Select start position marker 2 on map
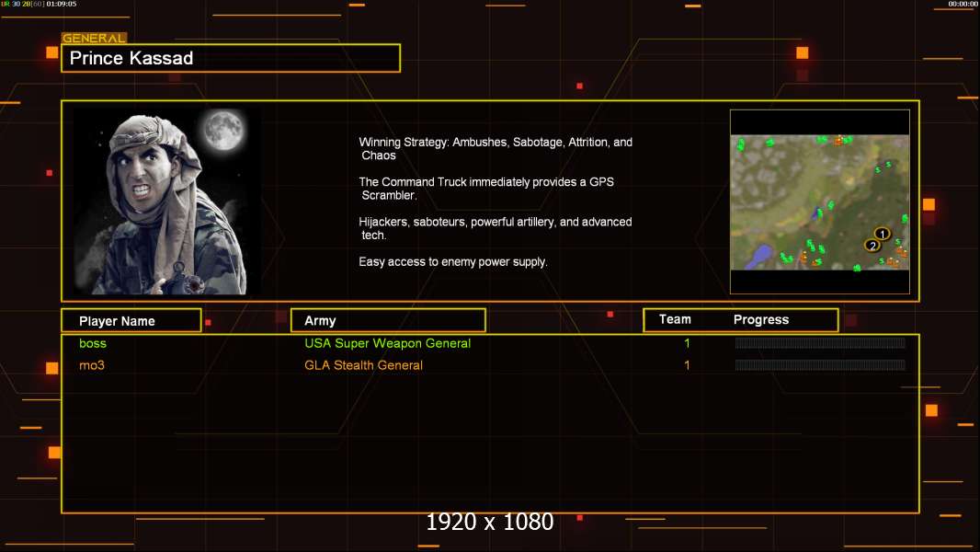Screen dimensions: 980x552 (872, 246)
